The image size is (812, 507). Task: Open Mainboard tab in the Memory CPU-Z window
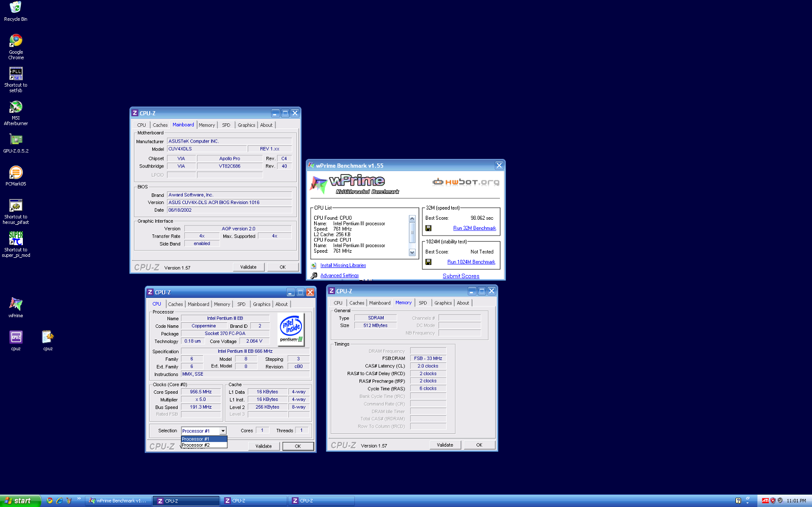(x=380, y=303)
